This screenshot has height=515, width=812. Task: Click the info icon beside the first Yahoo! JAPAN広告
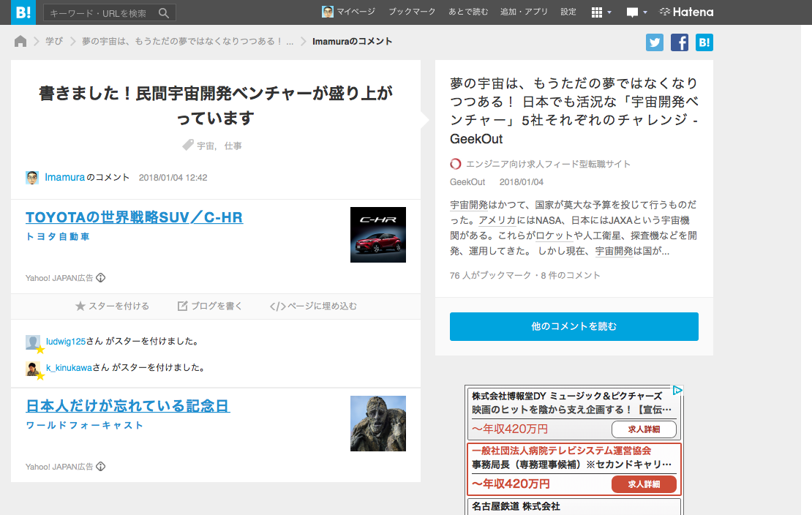(101, 278)
